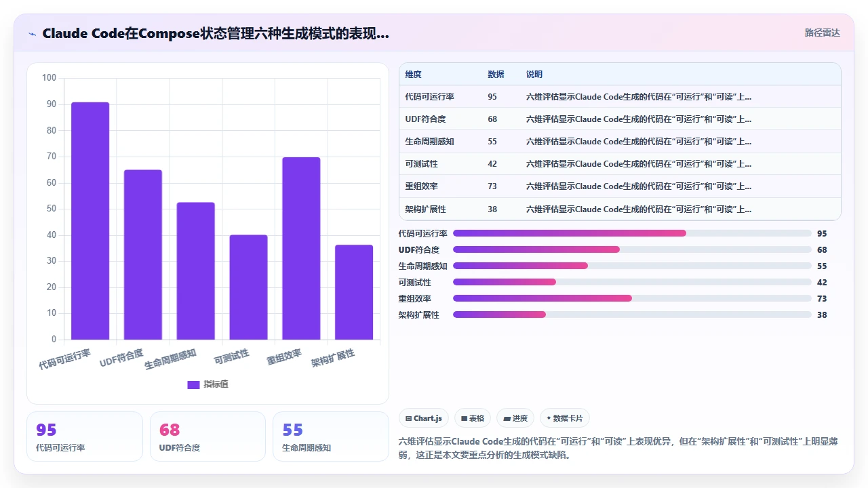Click value 95 in the table

492,97
